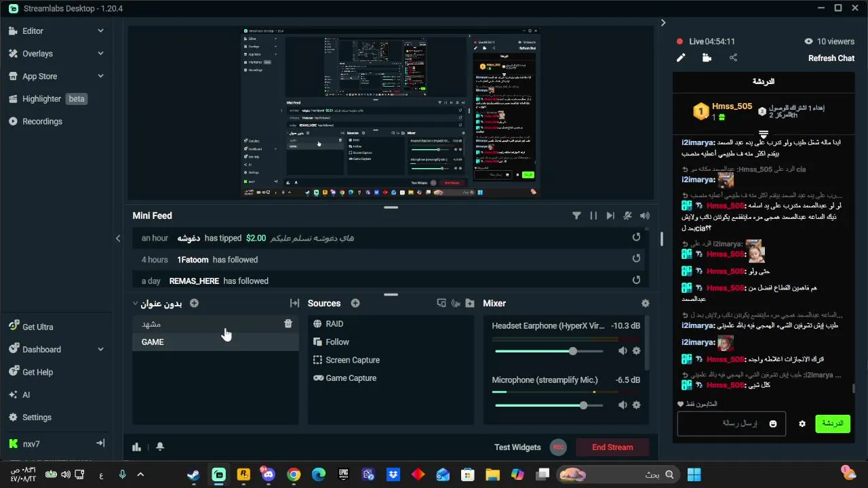Screen dimensions: 868x488
Task: Open scene transitions icon
Action: point(294,303)
